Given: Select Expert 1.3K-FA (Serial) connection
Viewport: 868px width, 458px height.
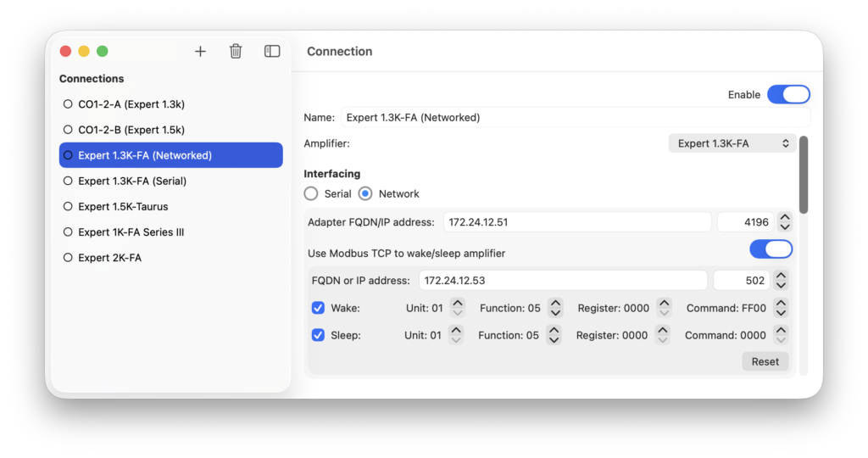Looking at the screenshot, I should (171, 181).
